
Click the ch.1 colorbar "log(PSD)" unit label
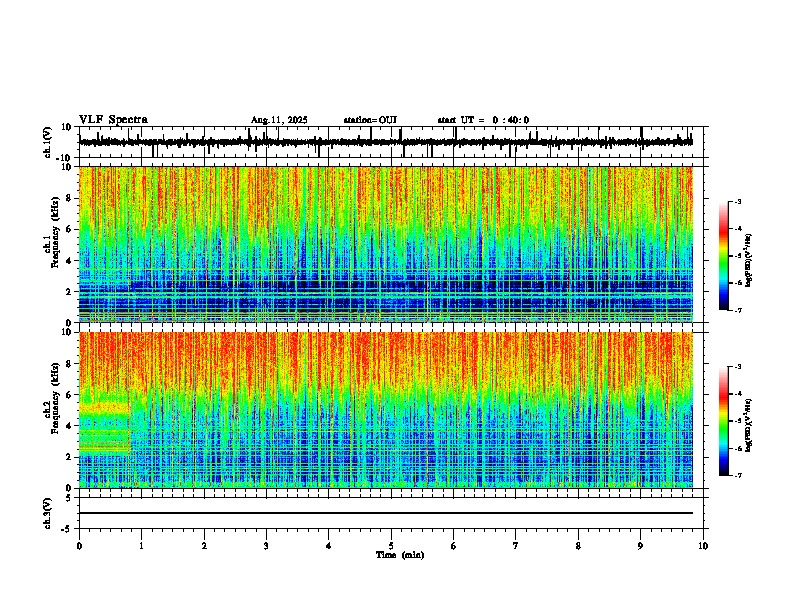click(x=748, y=260)
